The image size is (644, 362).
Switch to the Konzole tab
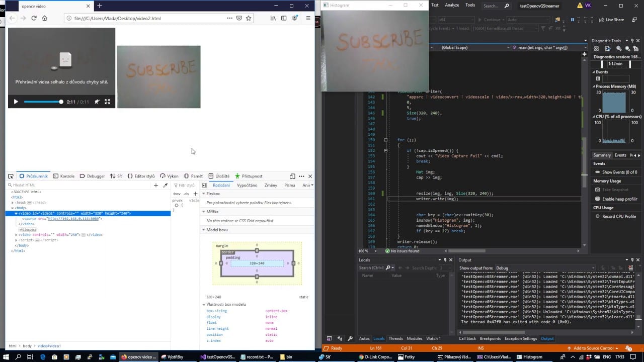(x=64, y=176)
